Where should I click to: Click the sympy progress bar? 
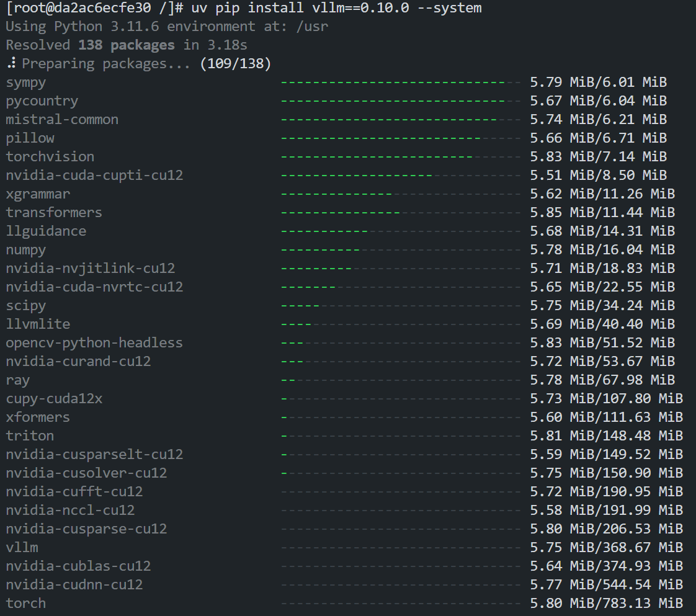401,83
